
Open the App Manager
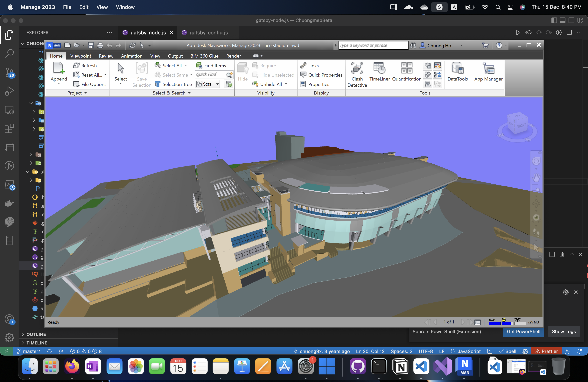(x=488, y=72)
